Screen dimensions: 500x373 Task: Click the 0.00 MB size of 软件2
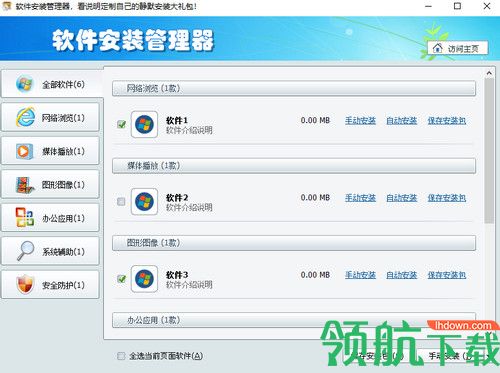click(315, 198)
